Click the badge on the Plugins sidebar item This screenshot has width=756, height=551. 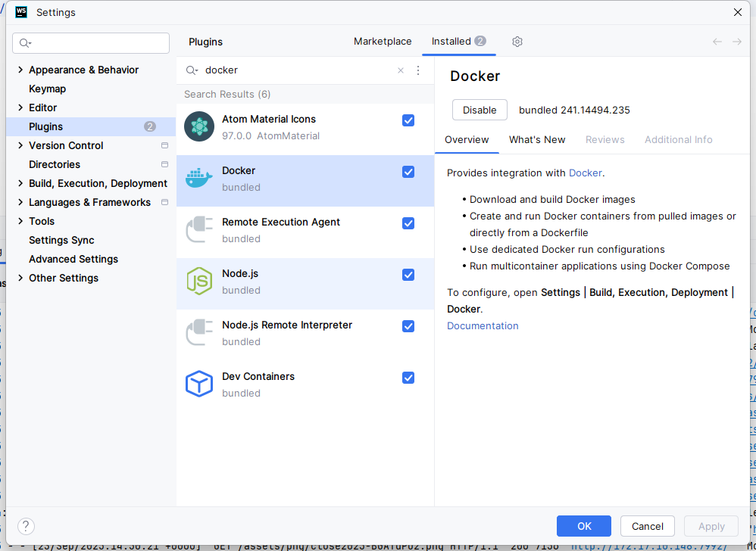[150, 126]
